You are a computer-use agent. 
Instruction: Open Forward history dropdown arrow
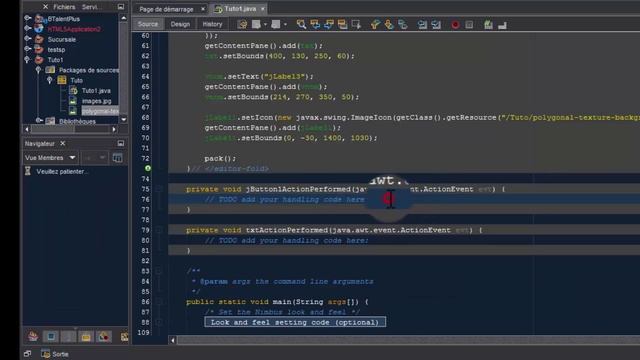285,24
